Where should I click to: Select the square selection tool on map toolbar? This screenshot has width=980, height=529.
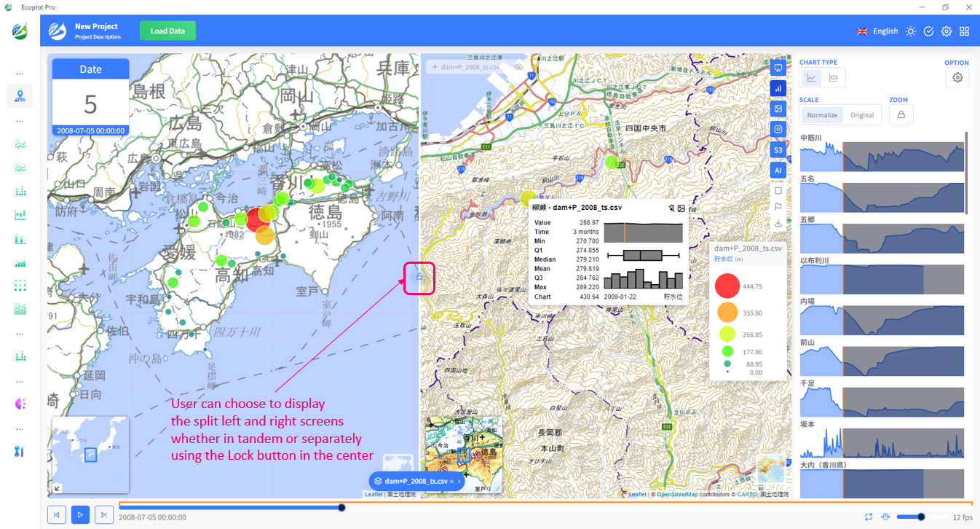(778, 190)
